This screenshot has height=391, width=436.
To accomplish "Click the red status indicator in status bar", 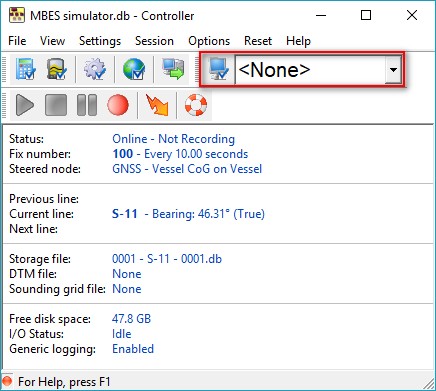I will (7, 381).
